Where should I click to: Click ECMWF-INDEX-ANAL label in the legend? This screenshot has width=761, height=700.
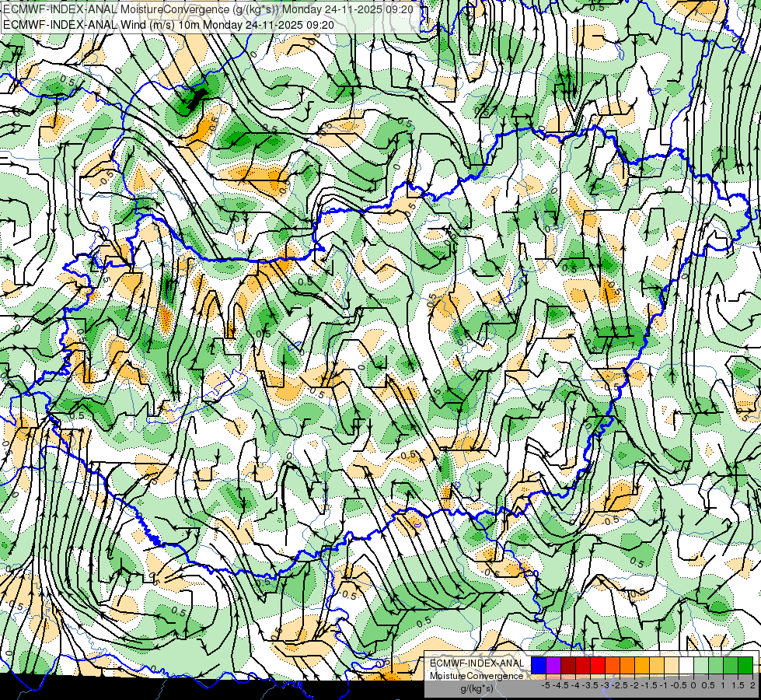pyautogui.click(x=477, y=663)
